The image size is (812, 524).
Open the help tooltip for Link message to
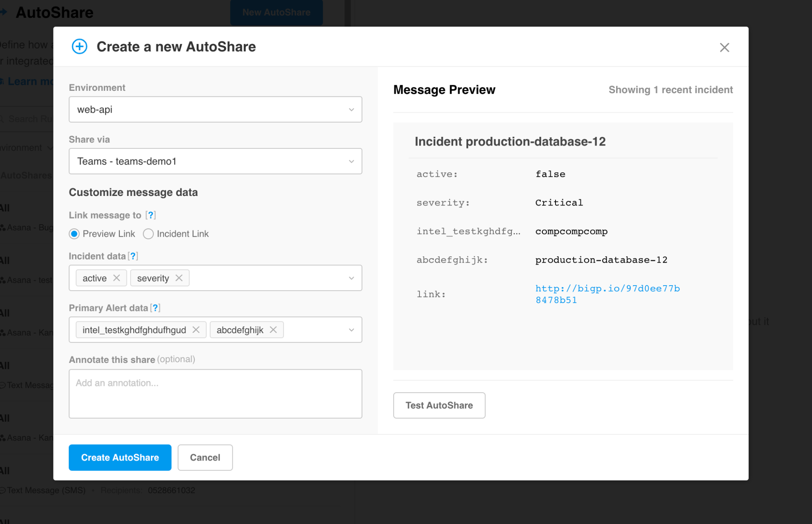coord(151,215)
